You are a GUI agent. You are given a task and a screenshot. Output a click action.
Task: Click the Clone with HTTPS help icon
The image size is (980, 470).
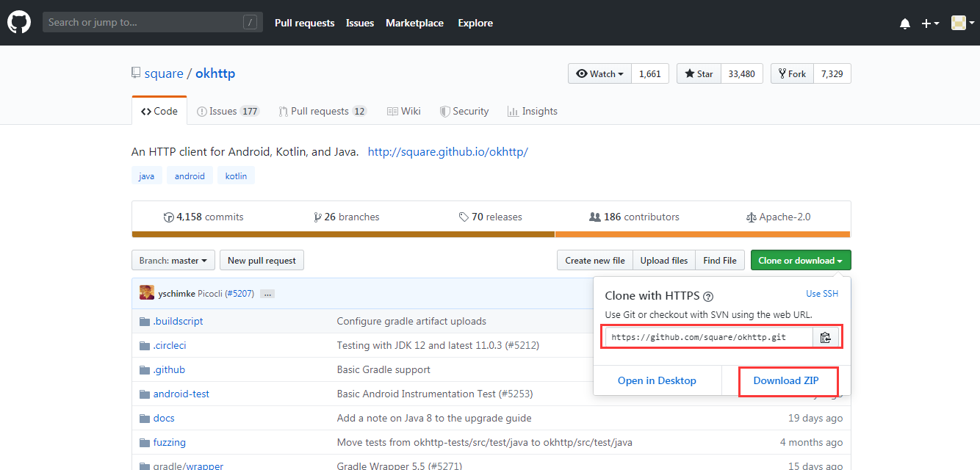pos(708,297)
